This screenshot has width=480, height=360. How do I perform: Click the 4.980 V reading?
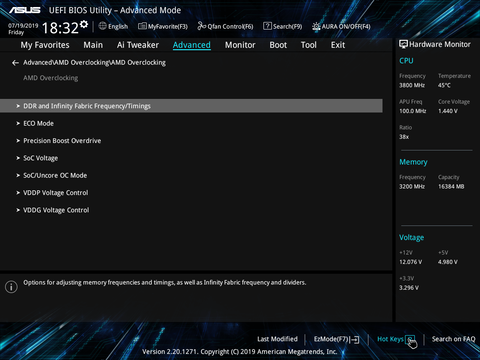448,262
